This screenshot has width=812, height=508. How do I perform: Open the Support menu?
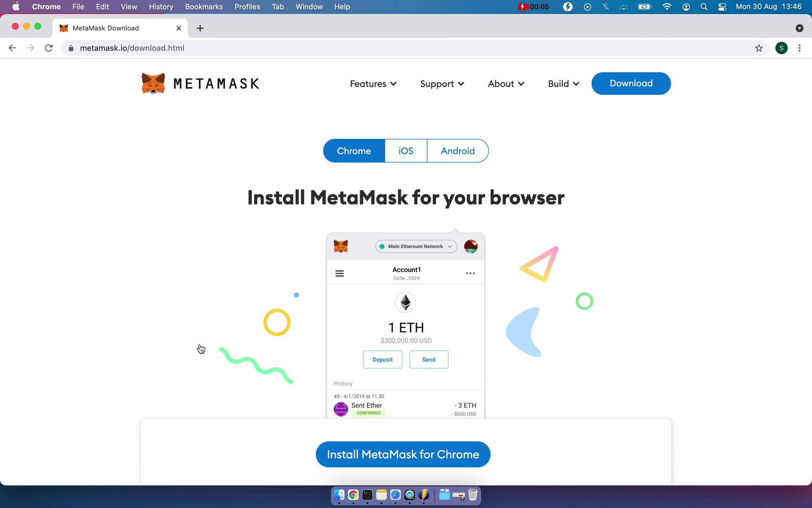point(442,83)
